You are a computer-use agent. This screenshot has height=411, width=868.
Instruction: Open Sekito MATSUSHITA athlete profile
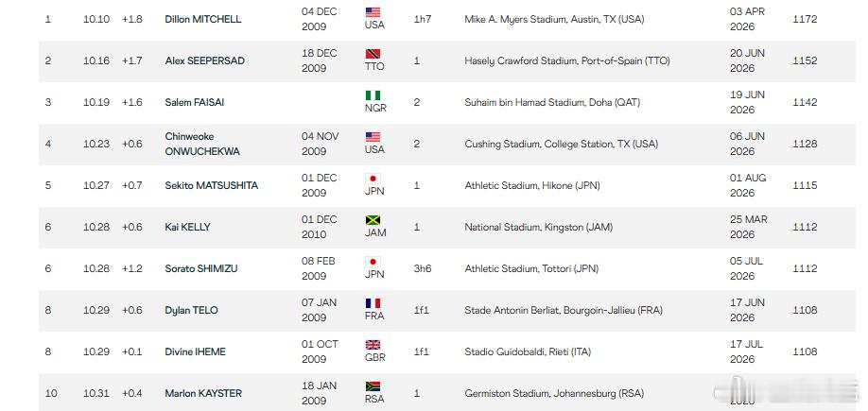(212, 185)
